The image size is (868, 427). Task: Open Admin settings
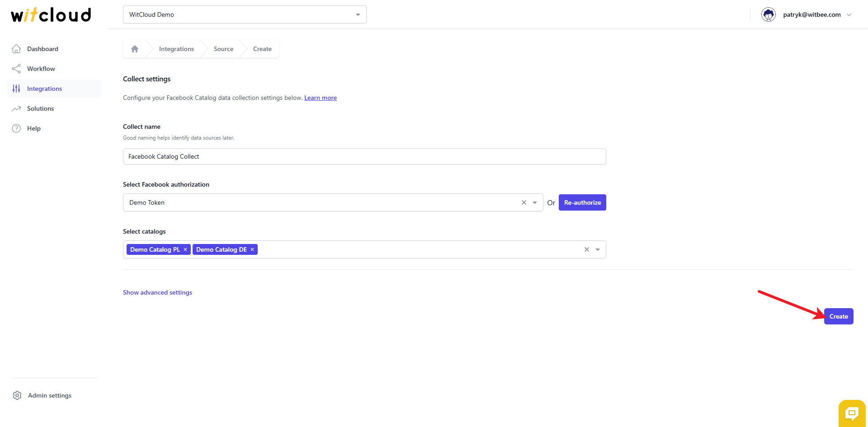point(50,395)
